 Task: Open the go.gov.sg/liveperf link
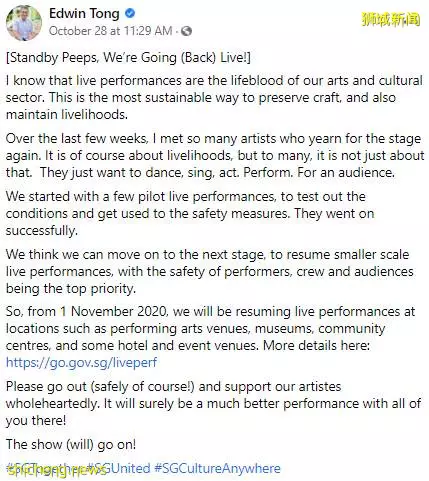pyautogui.click(x=81, y=362)
